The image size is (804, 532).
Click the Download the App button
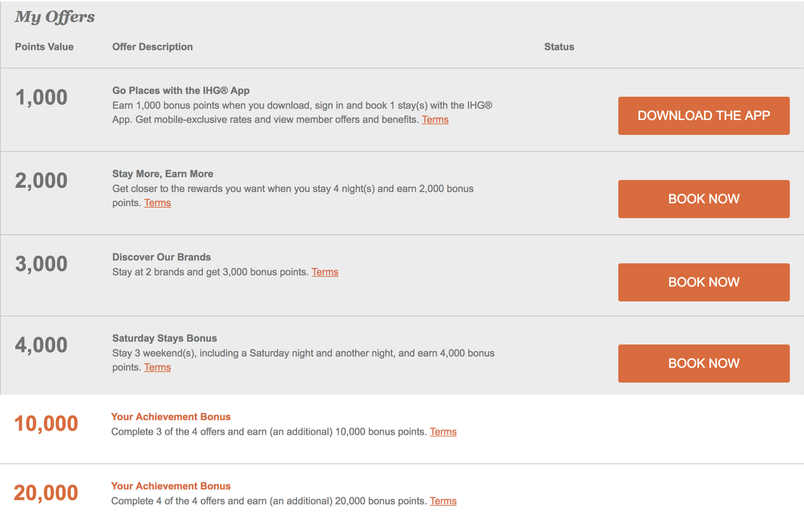pyautogui.click(x=703, y=116)
